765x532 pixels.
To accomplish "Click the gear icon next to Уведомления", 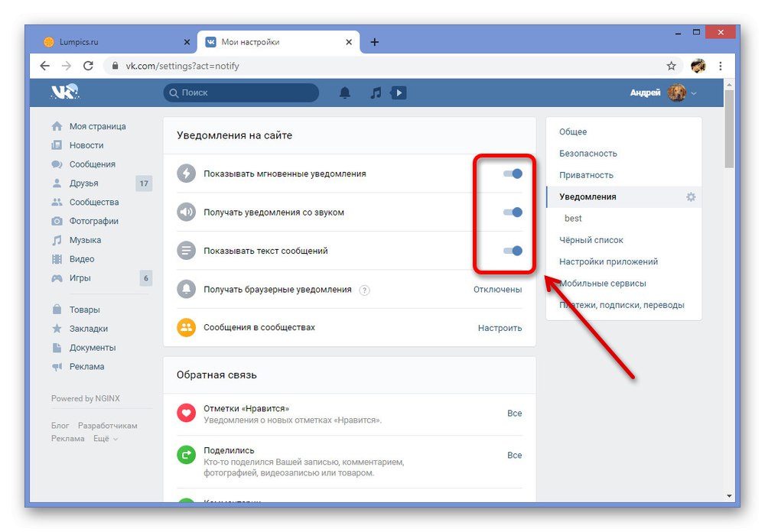I will pyautogui.click(x=691, y=197).
